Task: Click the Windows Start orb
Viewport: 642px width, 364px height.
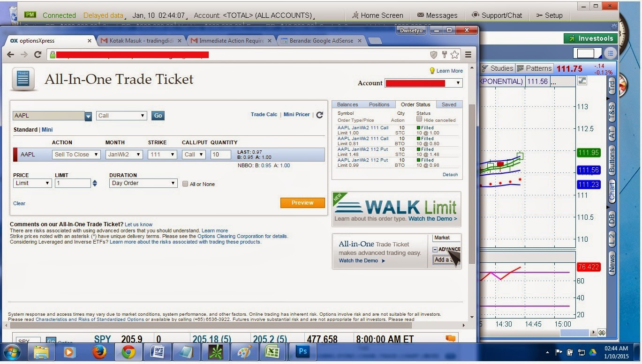Action: 11,352
